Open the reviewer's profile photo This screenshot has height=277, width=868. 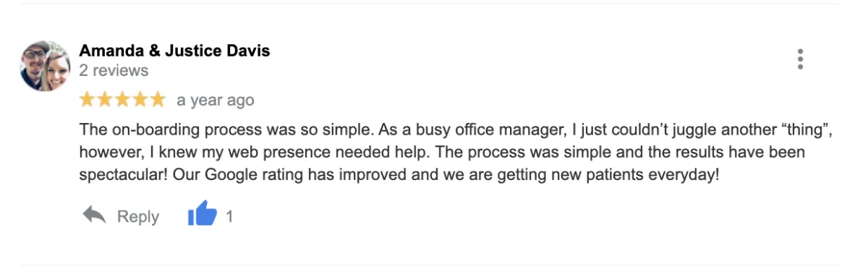point(45,66)
